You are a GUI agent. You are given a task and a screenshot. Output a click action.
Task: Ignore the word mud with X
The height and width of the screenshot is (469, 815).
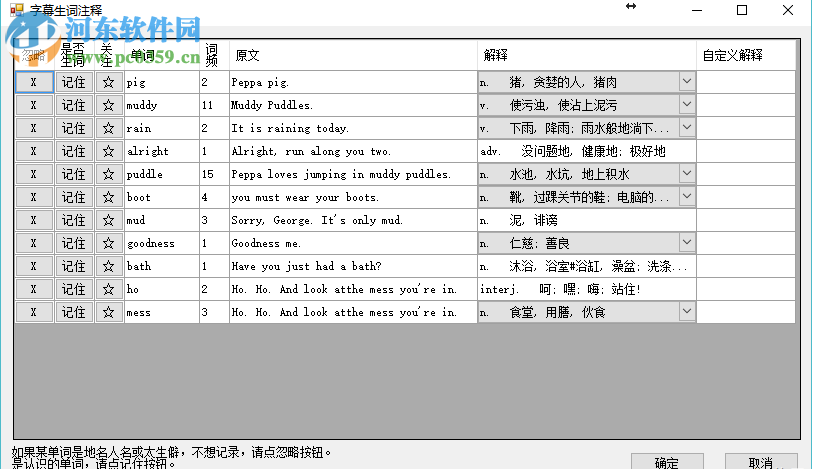coord(34,220)
